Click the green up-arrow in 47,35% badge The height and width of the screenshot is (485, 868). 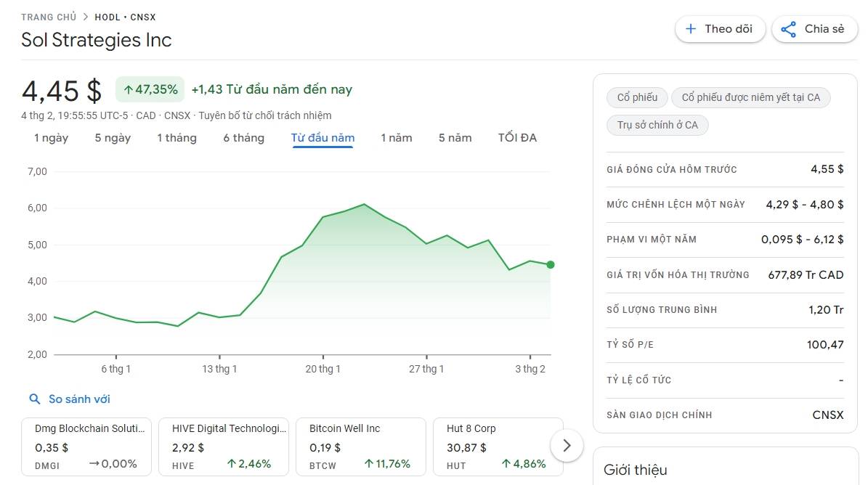[129, 89]
